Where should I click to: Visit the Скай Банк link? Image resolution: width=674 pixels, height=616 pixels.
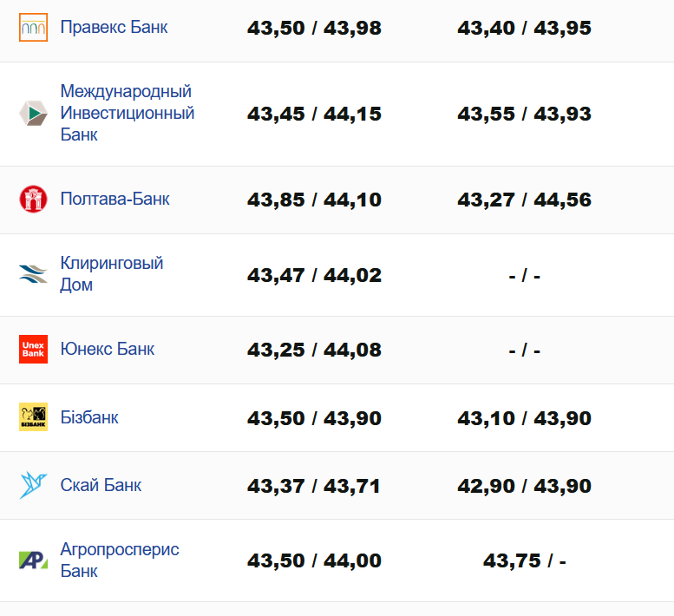point(101,485)
